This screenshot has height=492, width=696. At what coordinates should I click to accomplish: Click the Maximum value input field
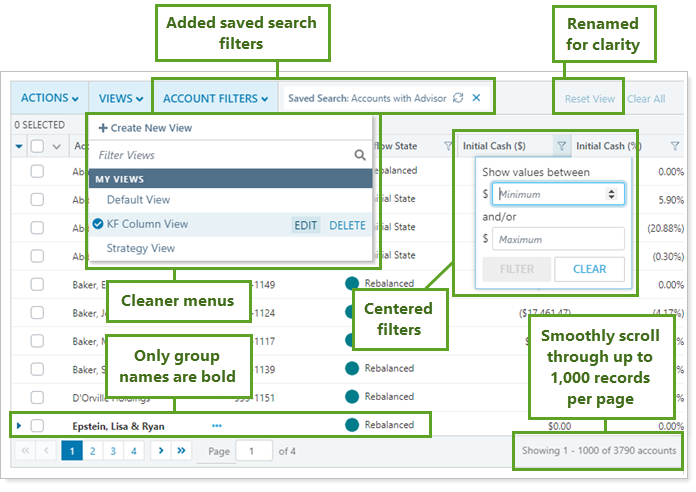pyautogui.click(x=557, y=239)
